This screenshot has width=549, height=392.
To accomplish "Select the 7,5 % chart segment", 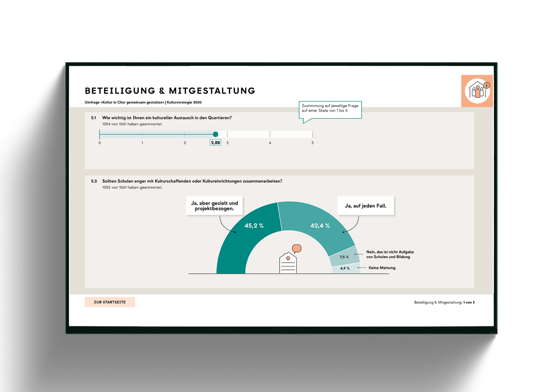I will pyautogui.click(x=344, y=257).
